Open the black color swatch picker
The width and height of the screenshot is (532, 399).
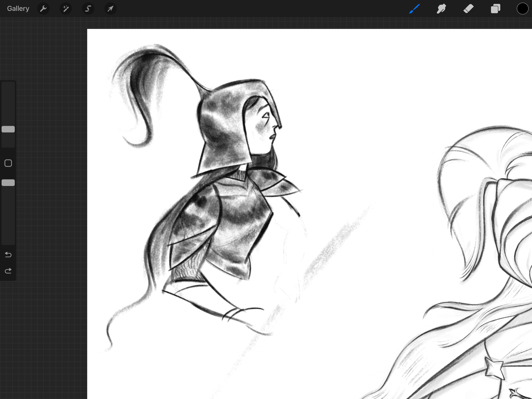tap(522, 9)
